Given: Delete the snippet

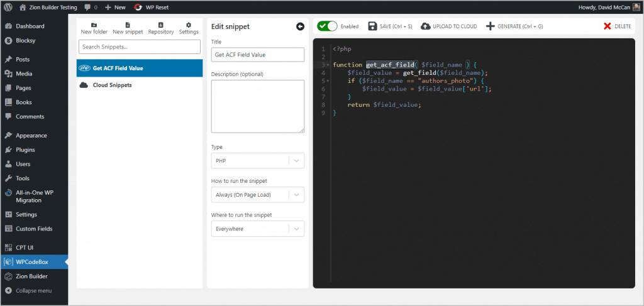Looking at the screenshot, I should coord(618,26).
